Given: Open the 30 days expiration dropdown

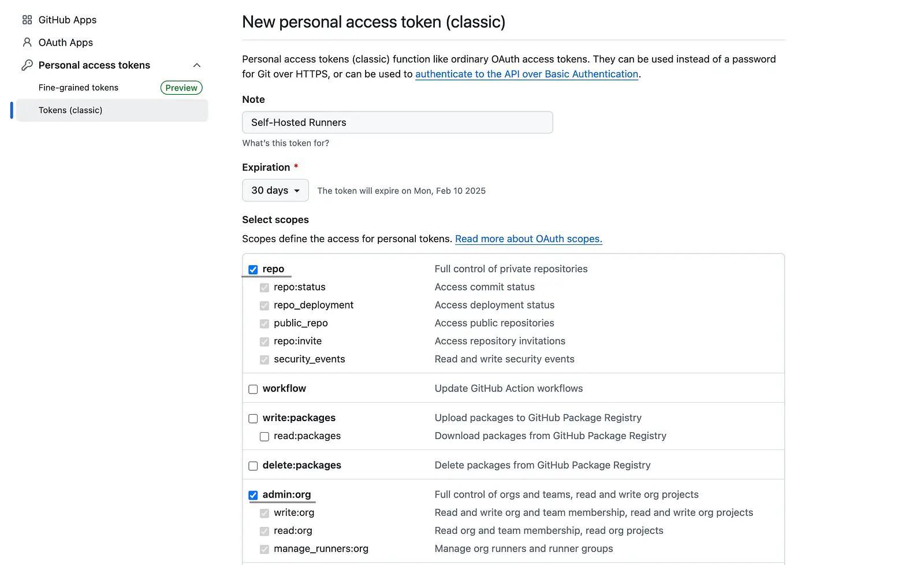Looking at the screenshot, I should (x=275, y=191).
